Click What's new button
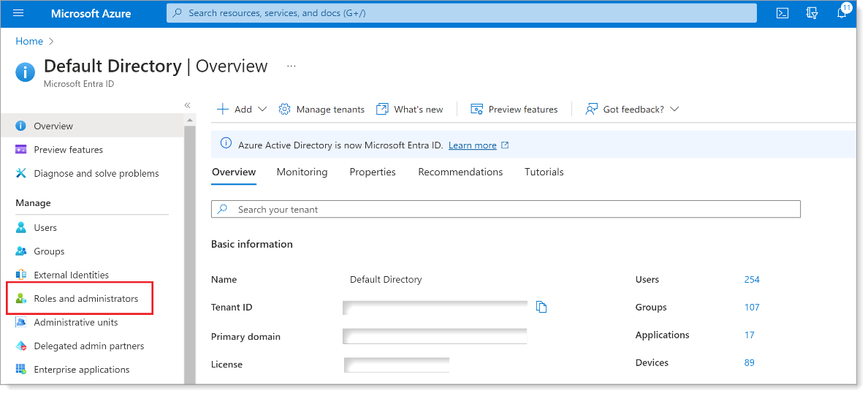The width and height of the screenshot is (868, 396). (410, 109)
